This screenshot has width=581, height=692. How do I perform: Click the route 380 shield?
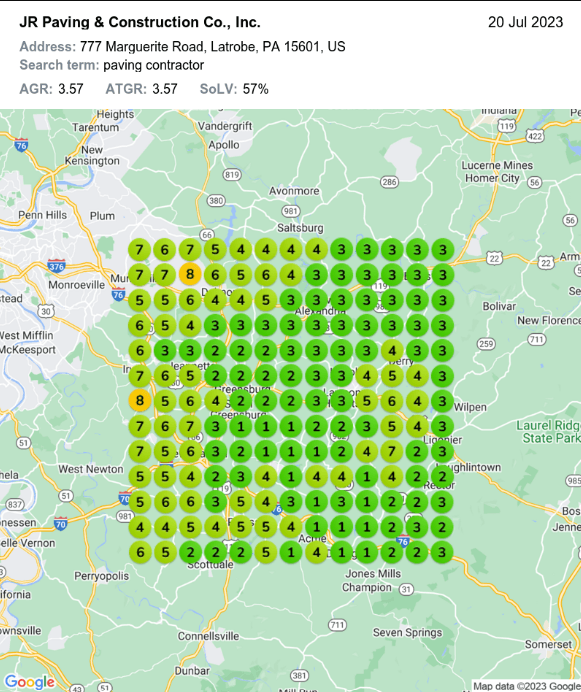[x=216, y=201]
